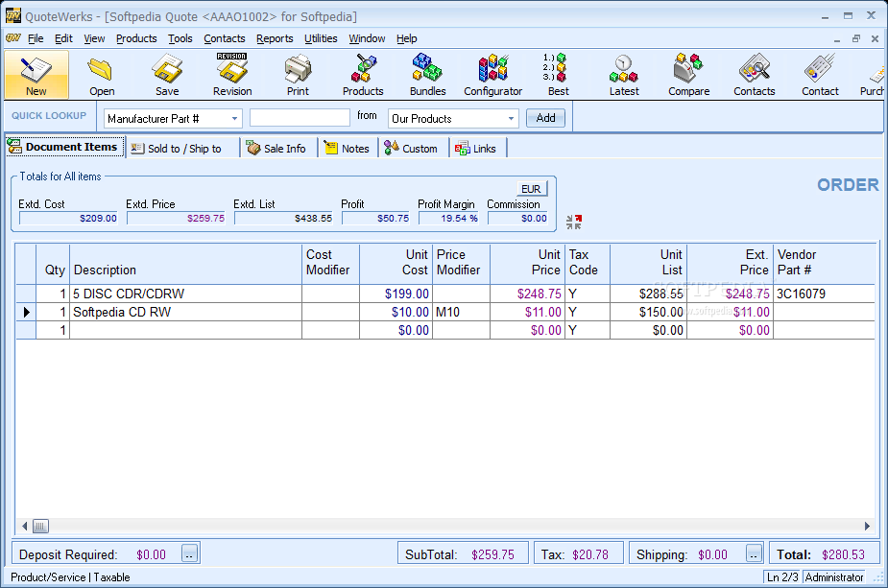The height and width of the screenshot is (588, 888).
Task: Click the Description column header
Action: pos(185,265)
